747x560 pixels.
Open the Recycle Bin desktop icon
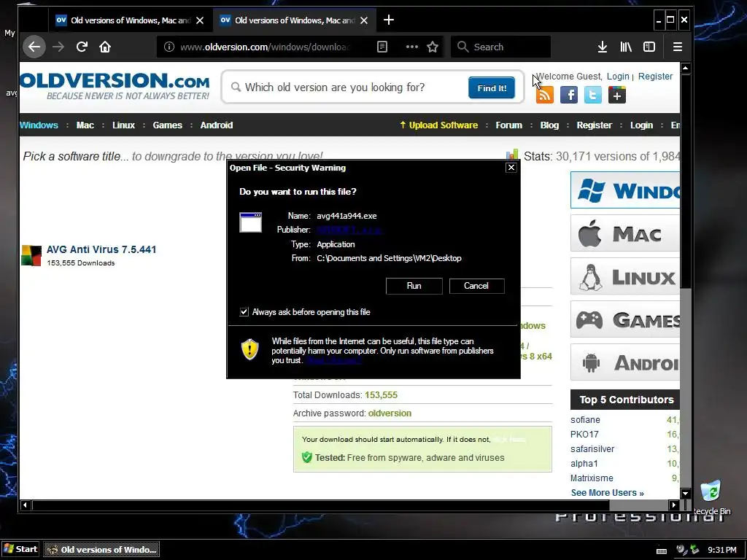coord(711,497)
